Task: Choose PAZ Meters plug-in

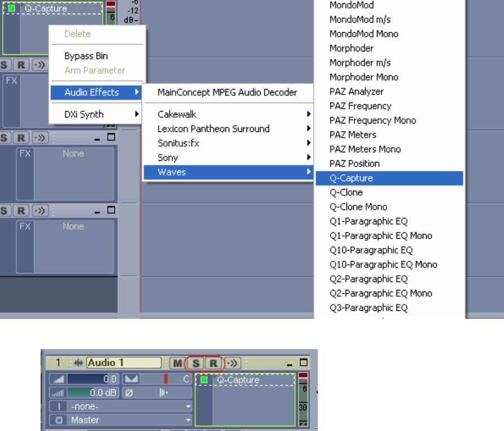Action: 389,135
